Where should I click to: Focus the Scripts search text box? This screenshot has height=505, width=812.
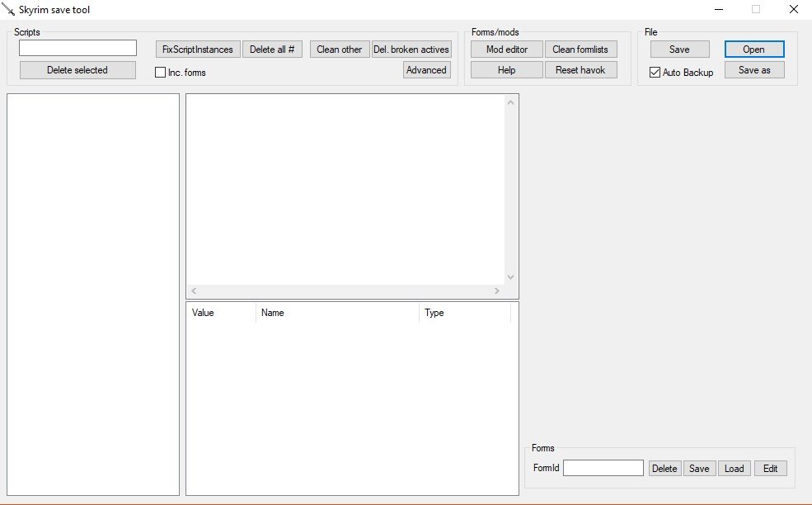[x=77, y=48]
